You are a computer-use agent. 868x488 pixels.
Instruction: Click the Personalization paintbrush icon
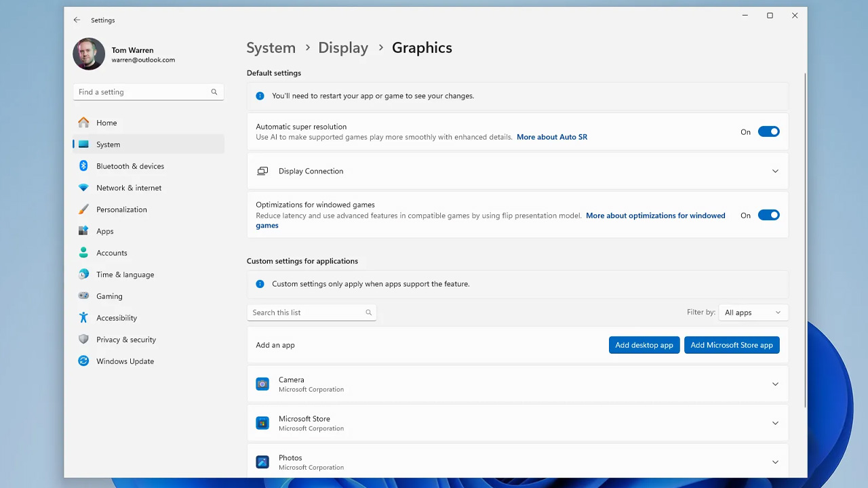click(x=83, y=209)
